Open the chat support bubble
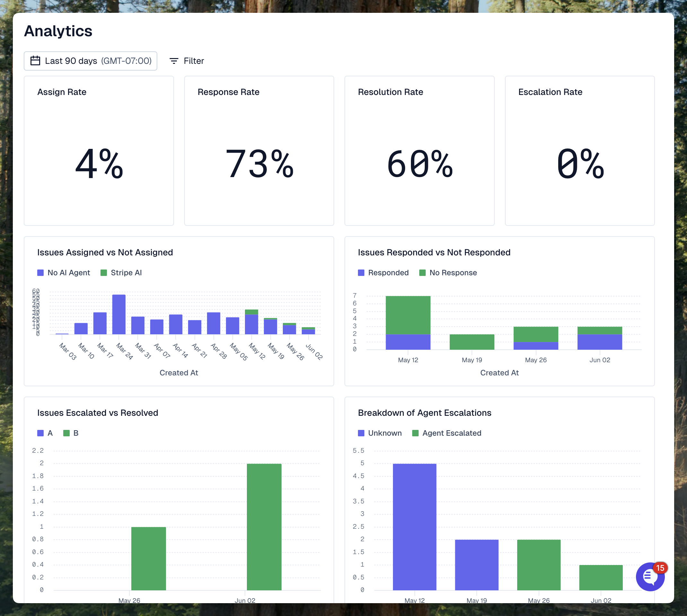This screenshot has width=687, height=616. [x=649, y=577]
